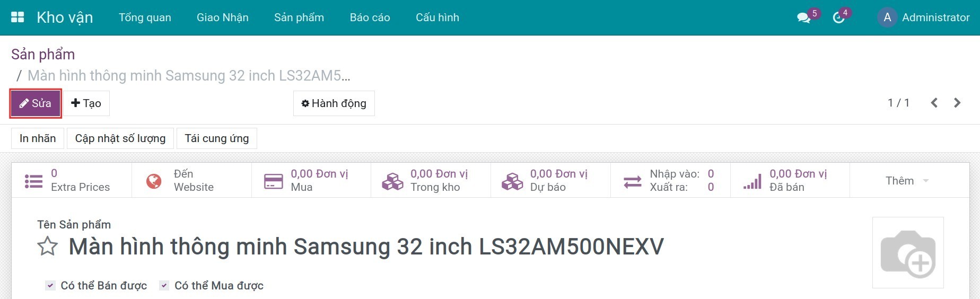Click the Sửa edit button

[36, 103]
